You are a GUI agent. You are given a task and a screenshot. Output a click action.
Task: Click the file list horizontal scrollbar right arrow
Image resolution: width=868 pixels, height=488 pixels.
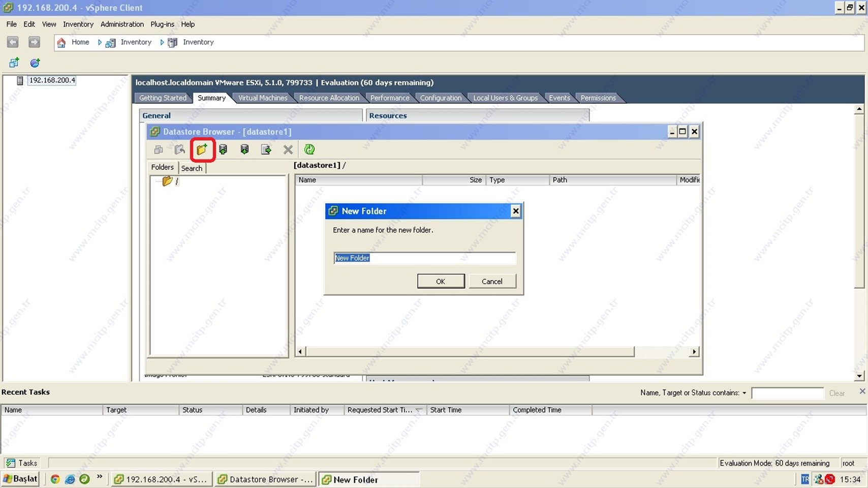(x=694, y=352)
